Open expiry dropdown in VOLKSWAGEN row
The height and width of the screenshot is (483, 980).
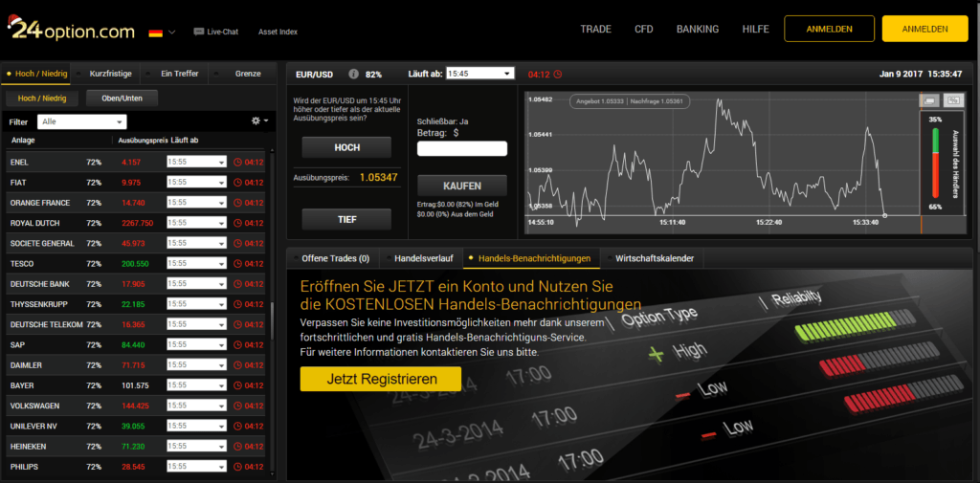tap(197, 406)
